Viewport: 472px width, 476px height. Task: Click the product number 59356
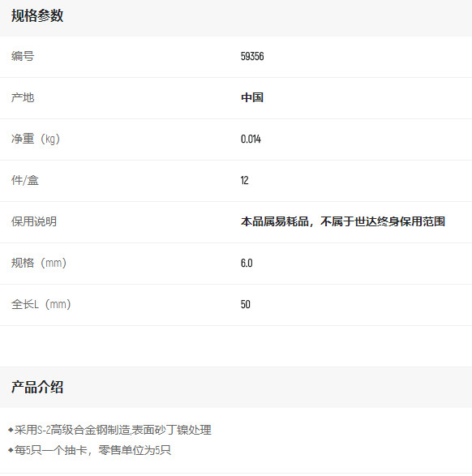click(252, 56)
